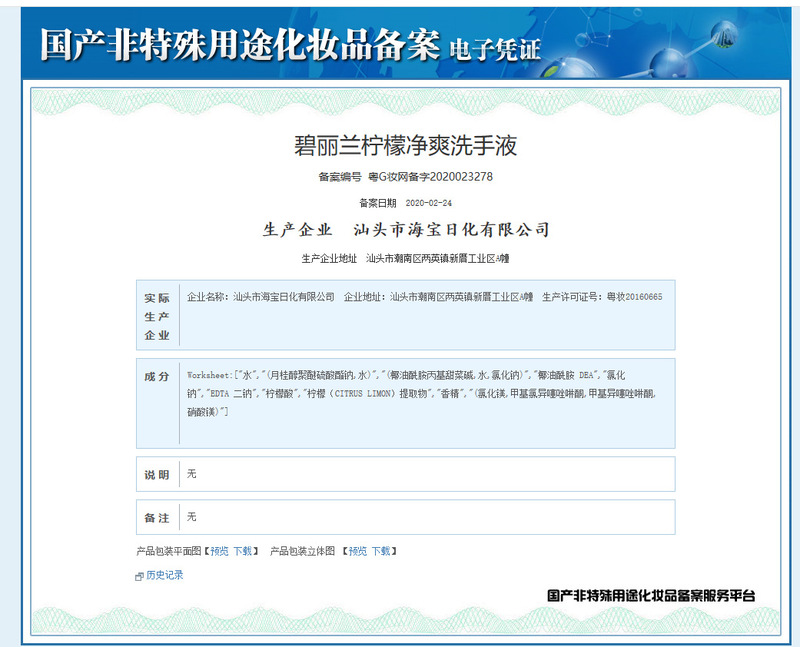Viewport: 800px width, 647px height.
Task: Preview the 产品包装平面图 image
Action: (x=220, y=551)
